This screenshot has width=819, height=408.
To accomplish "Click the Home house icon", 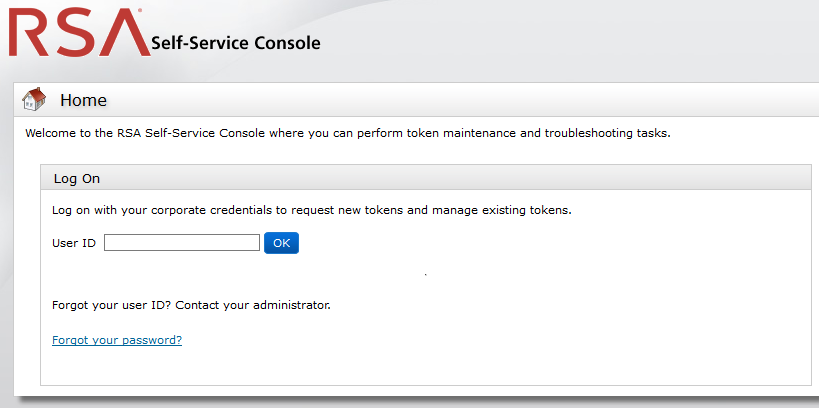I will click(x=34, y=99).
